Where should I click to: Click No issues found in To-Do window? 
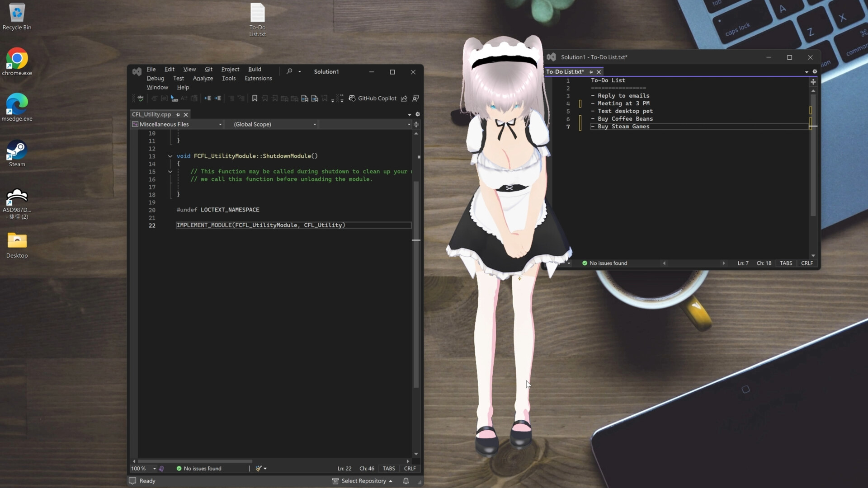tap(605, 263)
